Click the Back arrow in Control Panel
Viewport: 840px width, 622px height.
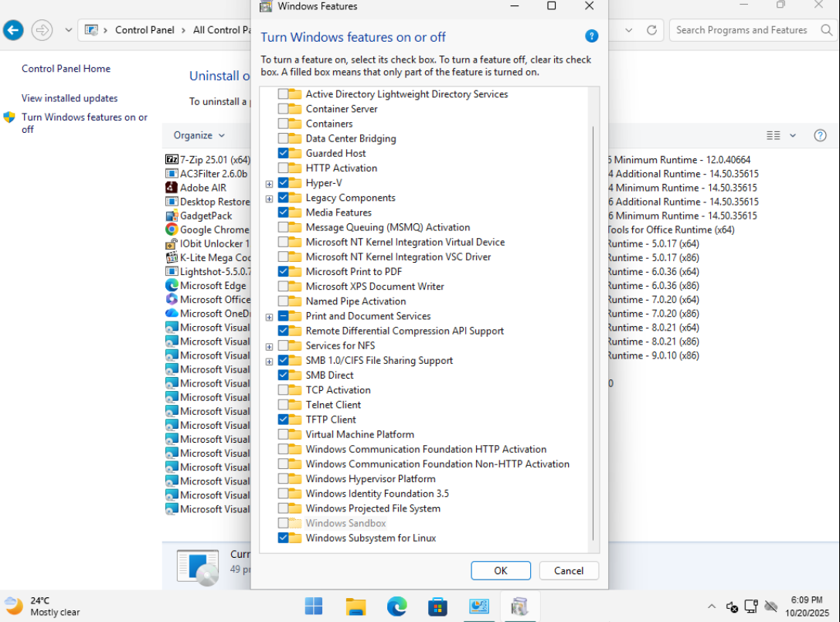click(13, 30)
